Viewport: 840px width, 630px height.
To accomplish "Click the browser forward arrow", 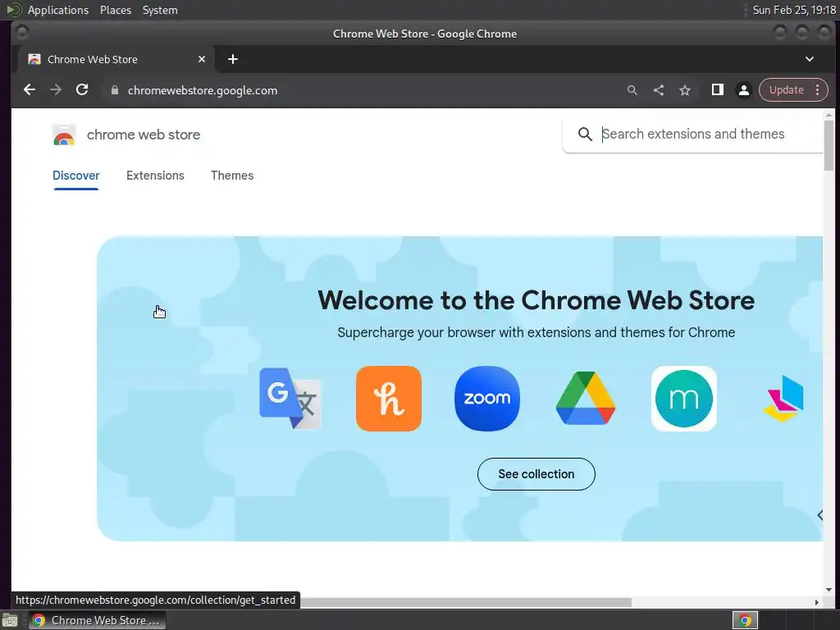I will point(56,90).
